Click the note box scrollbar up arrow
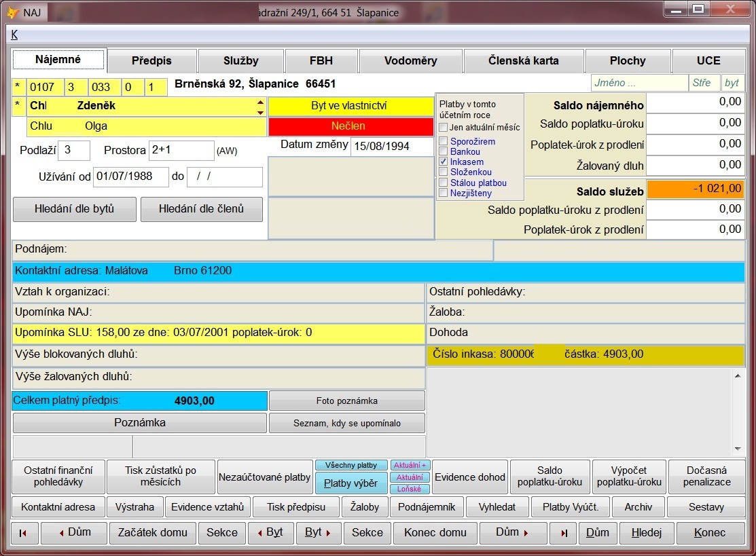 click(738, 376)
